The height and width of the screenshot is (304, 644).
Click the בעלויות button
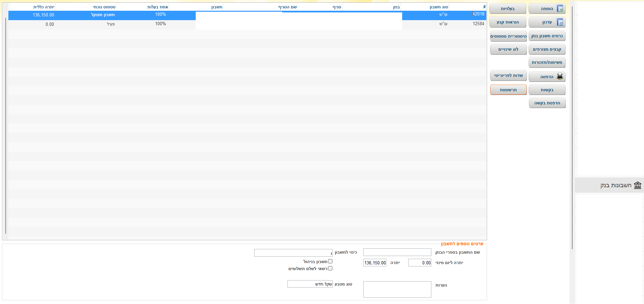(x=508, y=9)
